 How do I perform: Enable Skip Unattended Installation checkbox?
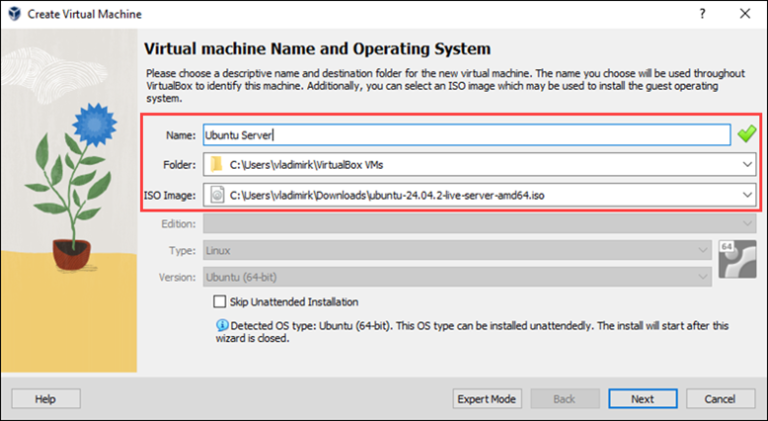(220, 302)
